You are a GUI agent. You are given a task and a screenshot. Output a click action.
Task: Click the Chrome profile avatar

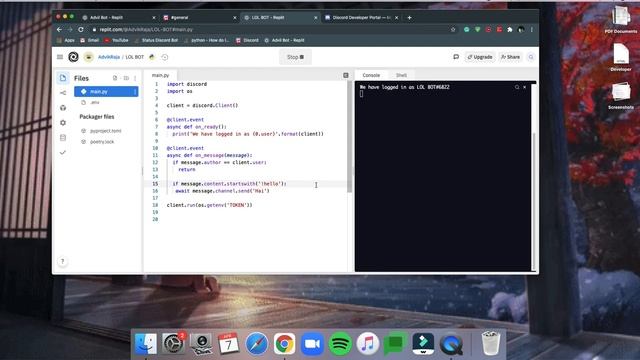[x=521, y=29]
